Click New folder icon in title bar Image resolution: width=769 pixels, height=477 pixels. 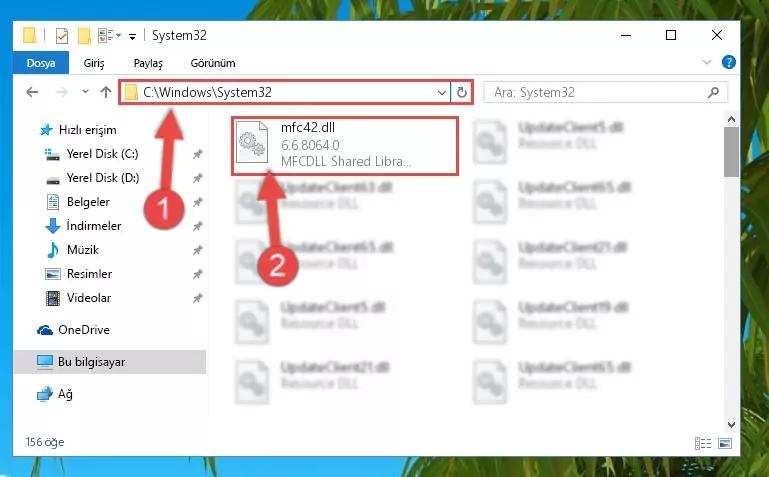(x=84, y=36)
